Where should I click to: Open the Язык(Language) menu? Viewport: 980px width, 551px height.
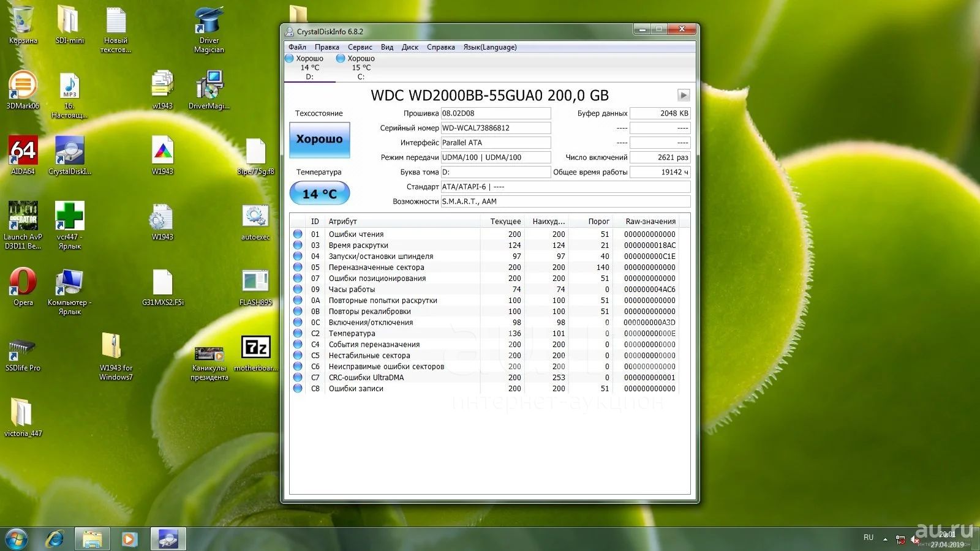tap(489, 47)
